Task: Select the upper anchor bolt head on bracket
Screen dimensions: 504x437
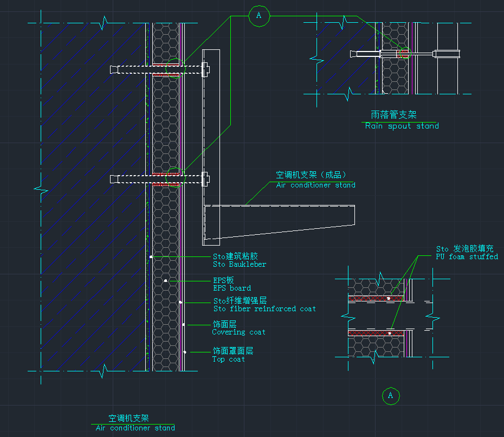Action: point(205,69)
